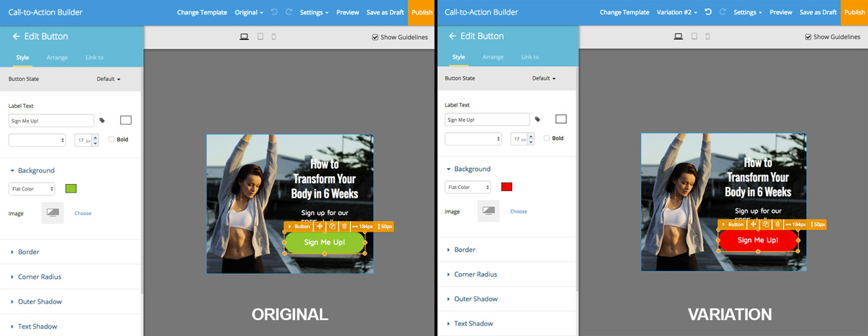Click Change Template in the Original builder header
This screenshot has width=868, height=336.
tap(202, 12)
